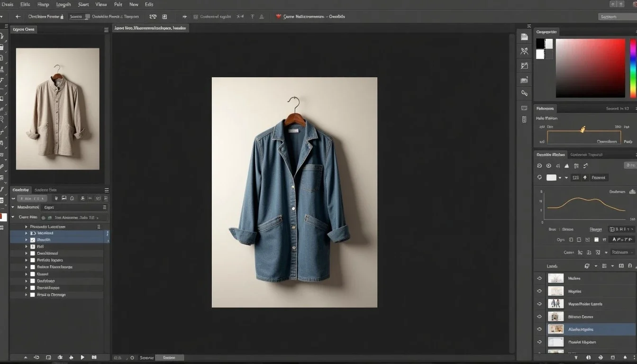
Task: Click the chain link icon in right strip
Action: (x=524, y=93)
